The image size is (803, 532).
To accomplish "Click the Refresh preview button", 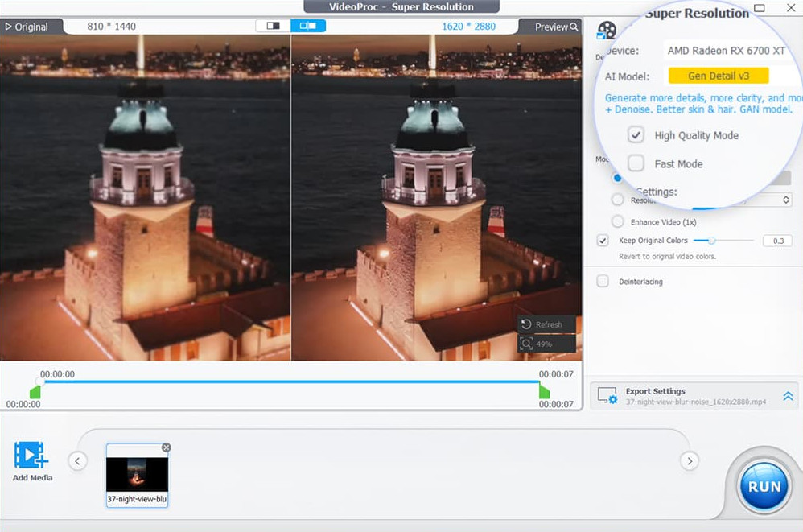I will coord(546,324).
